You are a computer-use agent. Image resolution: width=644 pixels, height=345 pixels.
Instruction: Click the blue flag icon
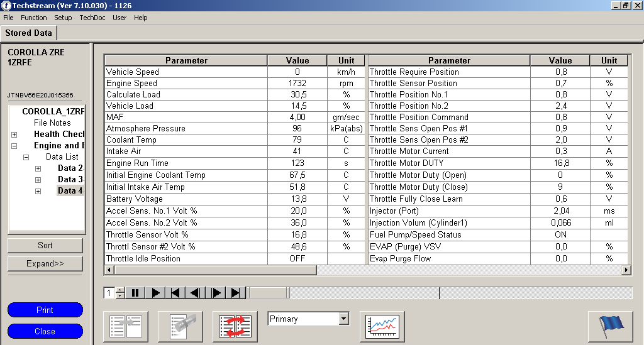pyautogui.click(x=610, y=327)
